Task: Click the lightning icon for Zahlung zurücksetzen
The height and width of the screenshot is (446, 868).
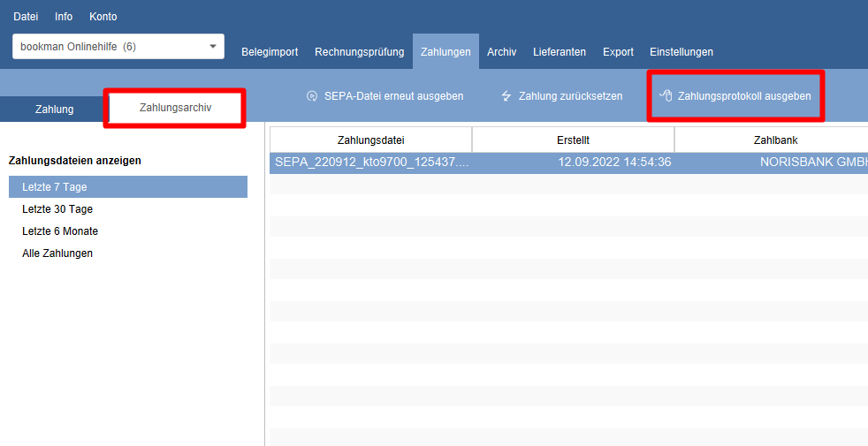Action: tap(506, 96)
